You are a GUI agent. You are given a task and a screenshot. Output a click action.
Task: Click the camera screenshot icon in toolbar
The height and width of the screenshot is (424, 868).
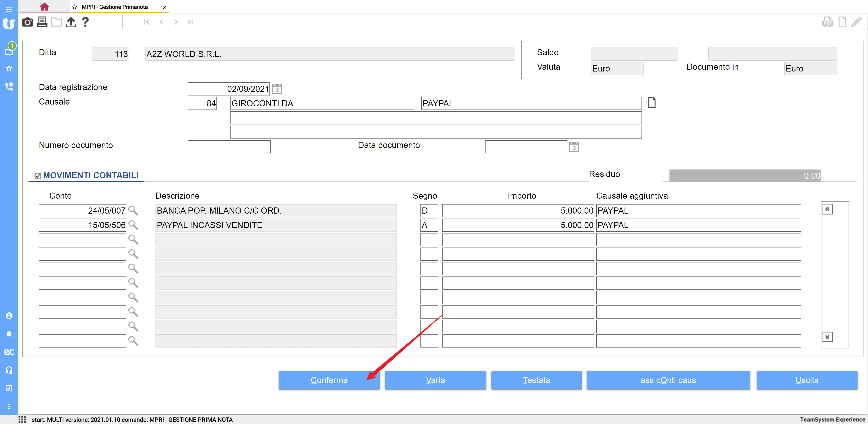[27, 22]
